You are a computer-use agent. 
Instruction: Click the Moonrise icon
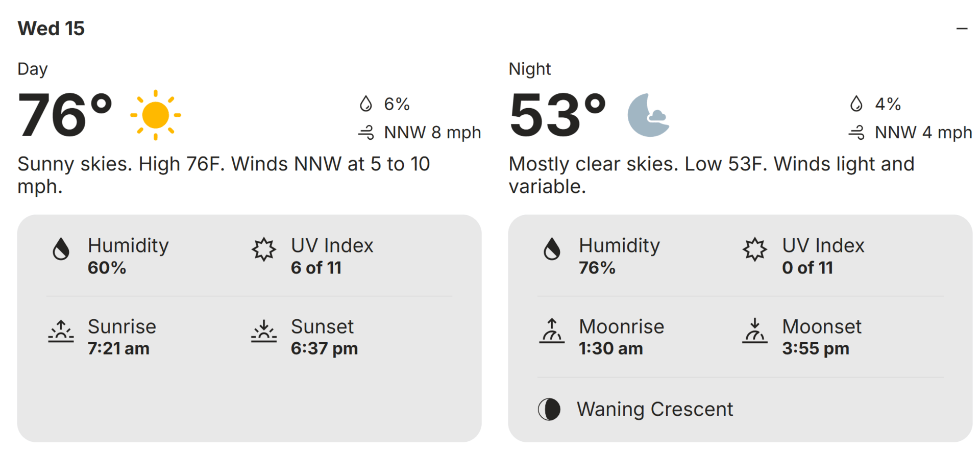pos(552,331)
